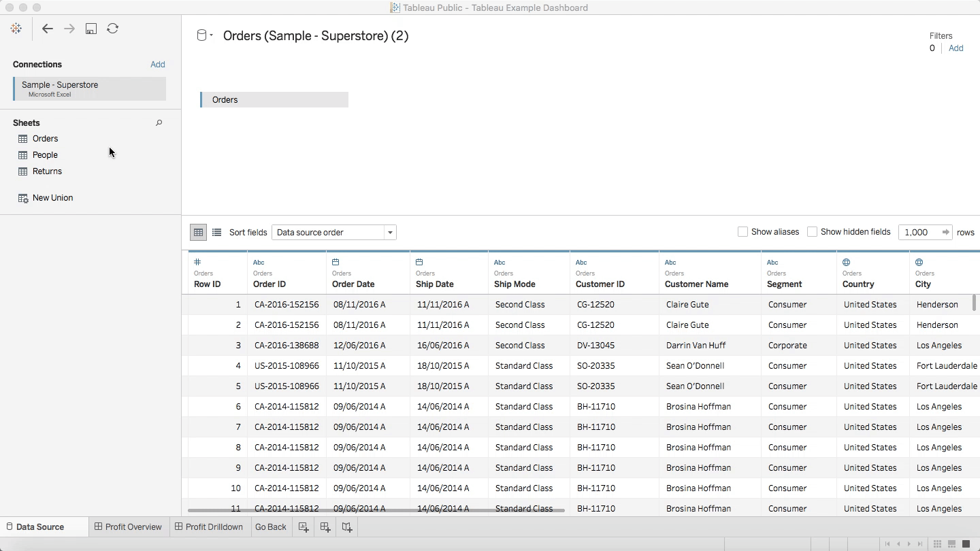Apply row count with the arrow button
The width and height of the screenshot is (980, 551).
(x=945, y=233)
